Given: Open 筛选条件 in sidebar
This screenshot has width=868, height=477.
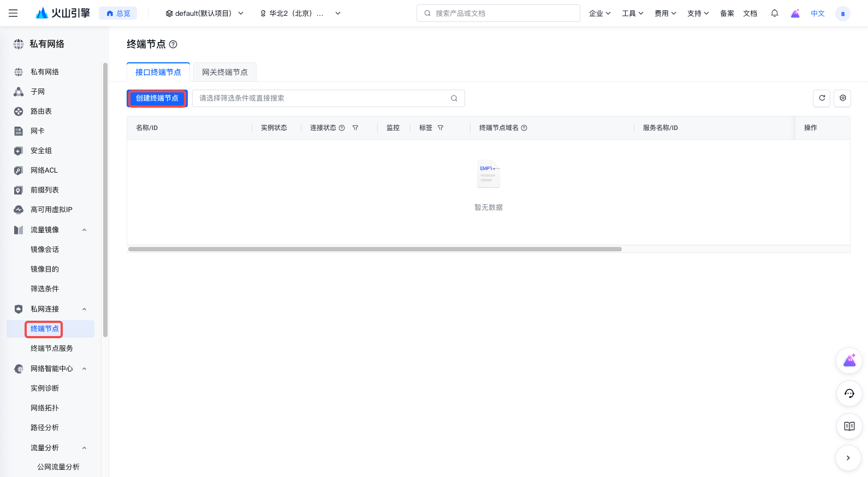Looking at the screenshot, I should [45, 289].
